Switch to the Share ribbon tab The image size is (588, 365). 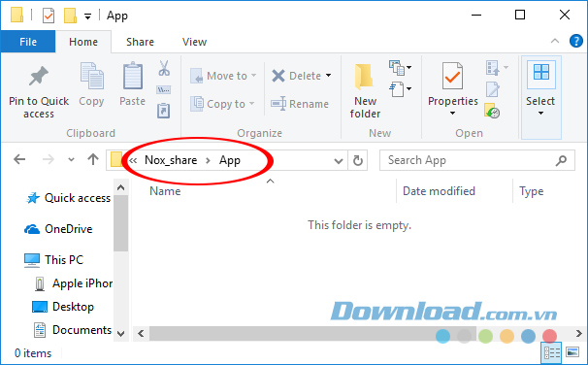(x=140, y=42)
